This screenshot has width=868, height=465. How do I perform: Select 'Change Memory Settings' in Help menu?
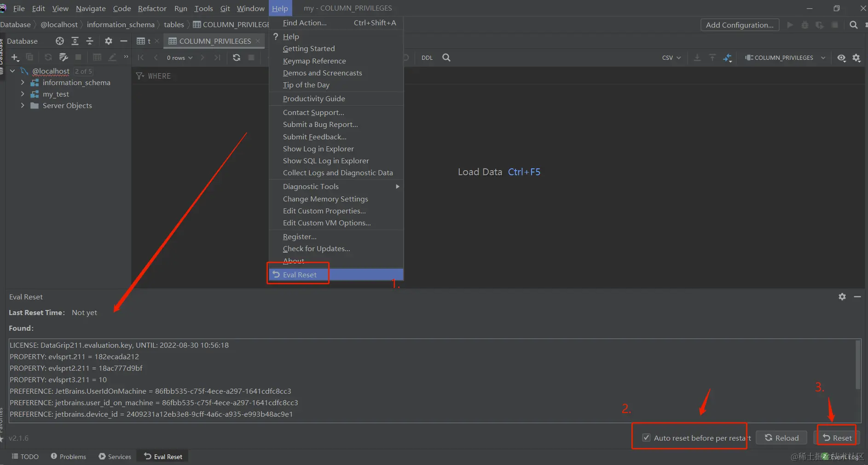tap(336, 199)
